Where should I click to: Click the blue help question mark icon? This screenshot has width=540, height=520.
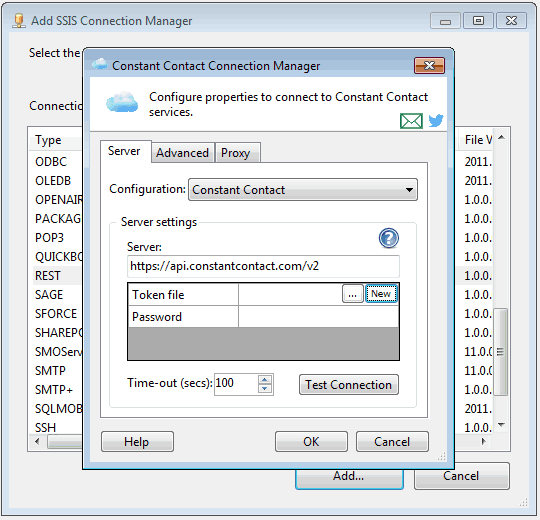389,238
